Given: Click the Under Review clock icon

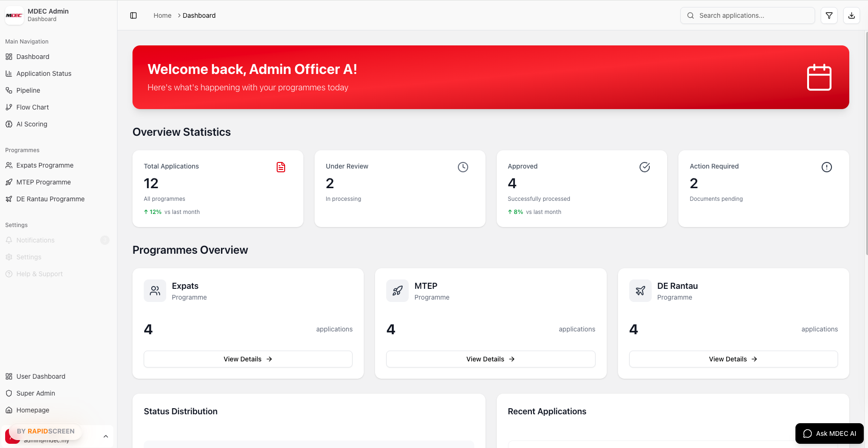Looking at the screenshot, I should 463,167.
